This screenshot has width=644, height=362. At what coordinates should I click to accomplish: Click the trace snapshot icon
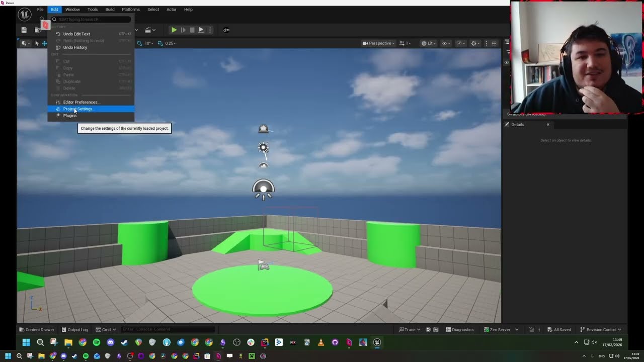click(x=436, y=330)
